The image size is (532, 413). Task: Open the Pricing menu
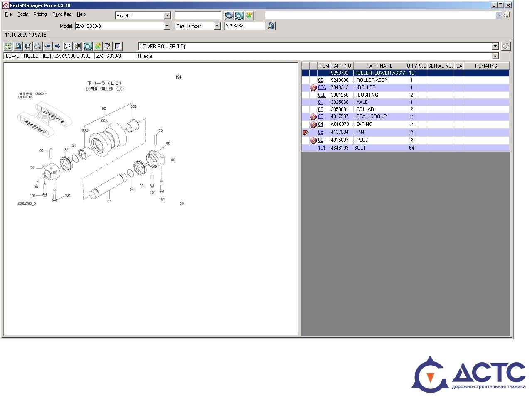click(x=40, y=14)
